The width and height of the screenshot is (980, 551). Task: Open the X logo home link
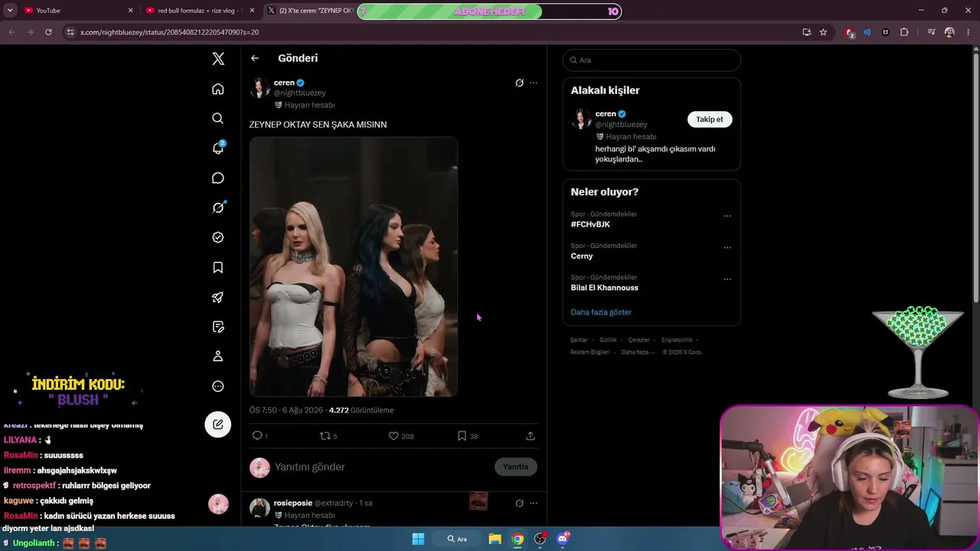pyautogui.click(x=218, y=59)
